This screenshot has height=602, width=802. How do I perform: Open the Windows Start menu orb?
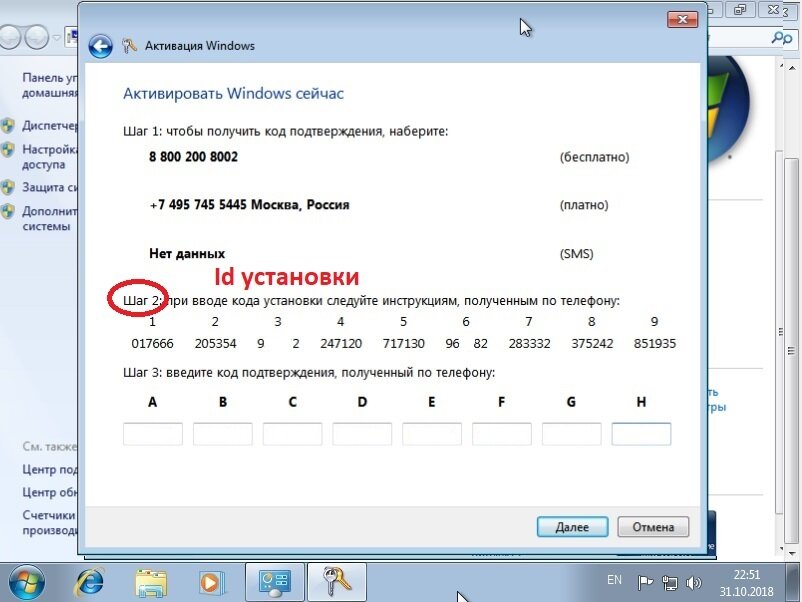pyautogui.click(x=27, y=583)
